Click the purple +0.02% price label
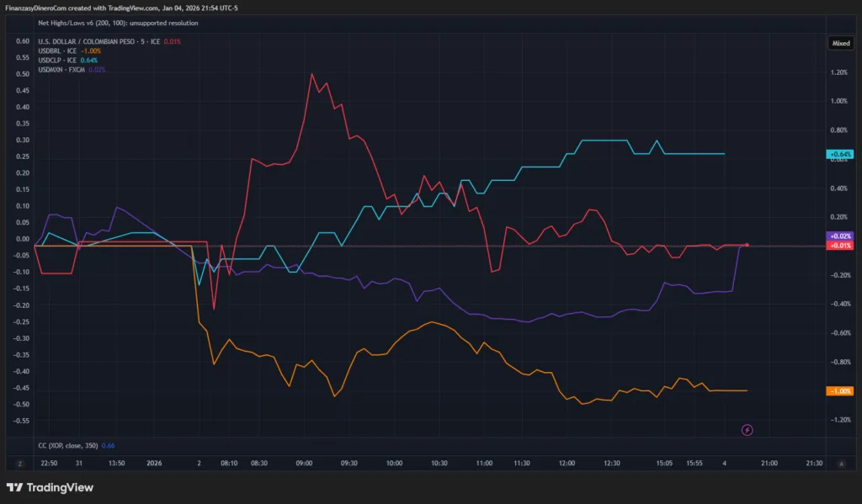Viewport: 862px width, 504px height. [840, 236]
